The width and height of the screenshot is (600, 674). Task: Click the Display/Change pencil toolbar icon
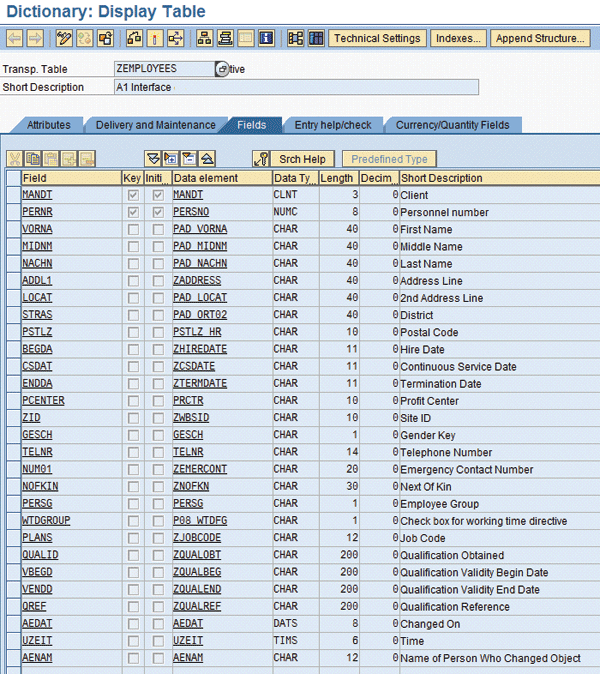pos(65,39)
